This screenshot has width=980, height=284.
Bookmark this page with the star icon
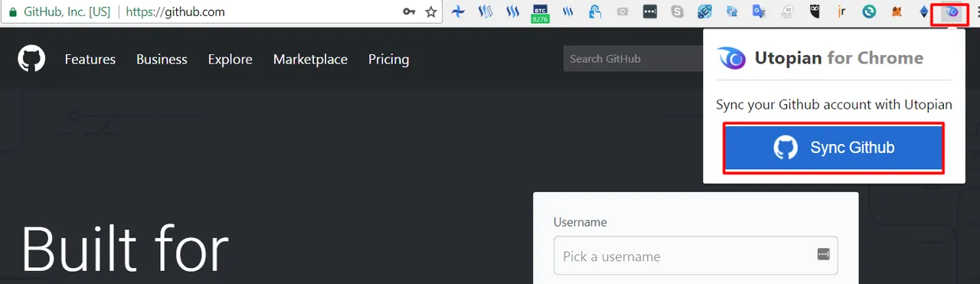431,12
